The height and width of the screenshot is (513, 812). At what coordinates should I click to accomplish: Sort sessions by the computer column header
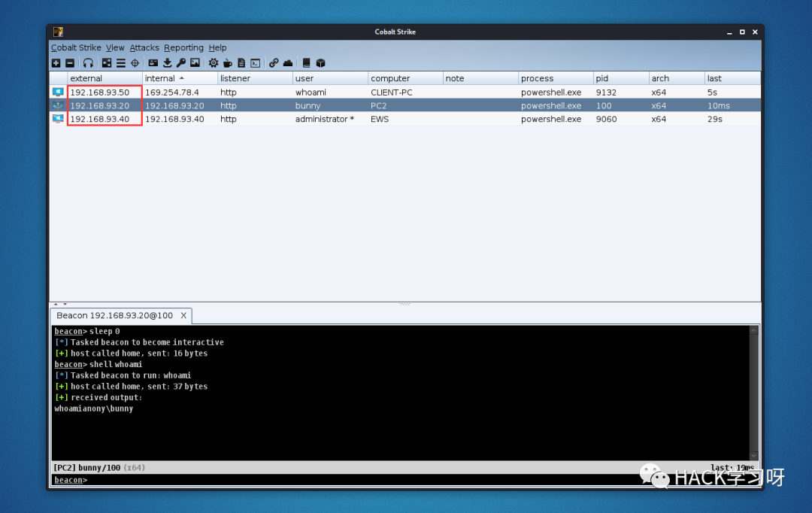[405, 78]
